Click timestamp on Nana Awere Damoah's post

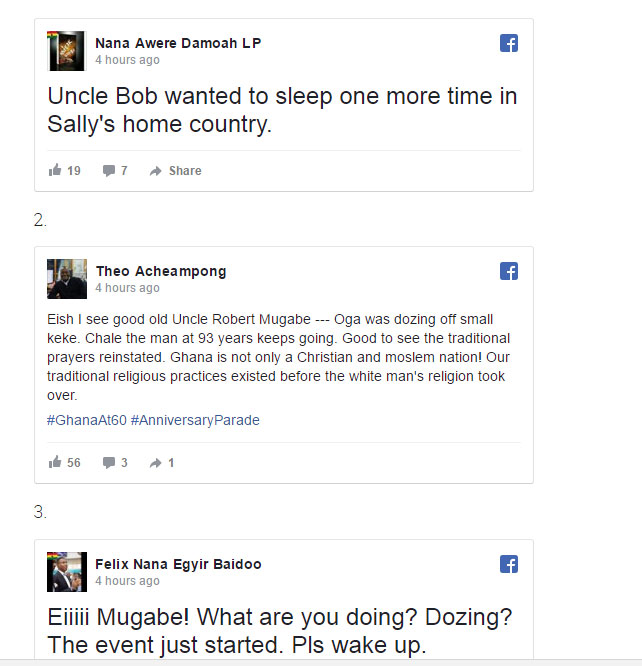[x=127, y=60]
